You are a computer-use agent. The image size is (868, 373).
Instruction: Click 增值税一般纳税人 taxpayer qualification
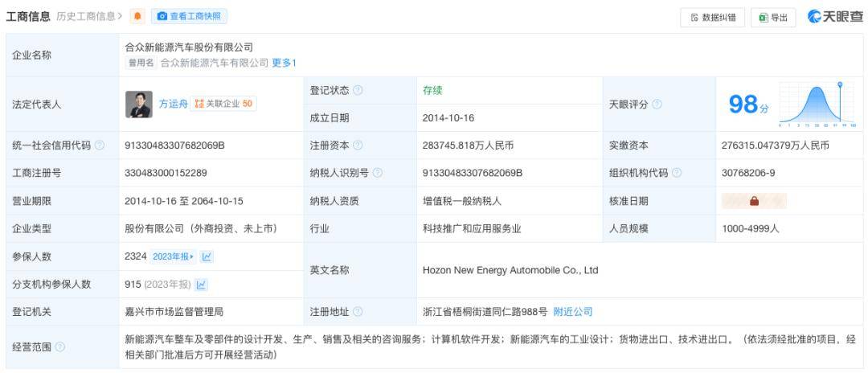(x=461, y=201)
